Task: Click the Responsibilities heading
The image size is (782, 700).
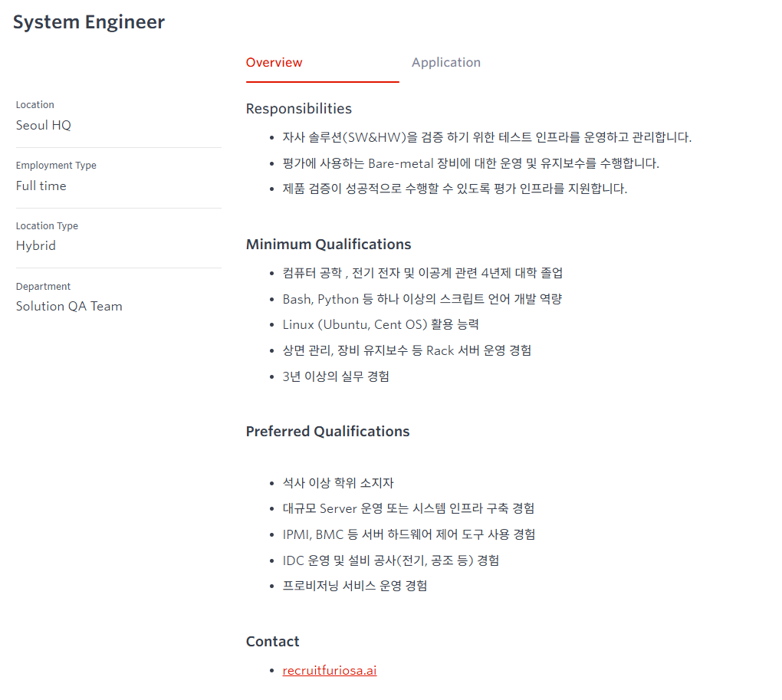Action: [299, 109]
